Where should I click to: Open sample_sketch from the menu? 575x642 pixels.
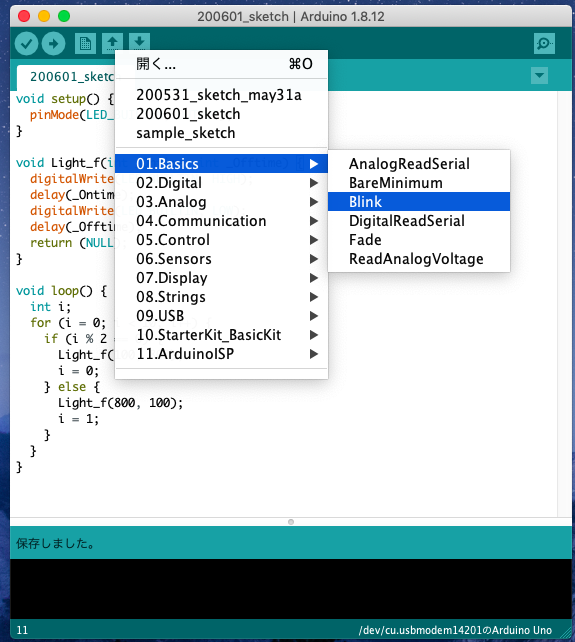tap(221, 133)
